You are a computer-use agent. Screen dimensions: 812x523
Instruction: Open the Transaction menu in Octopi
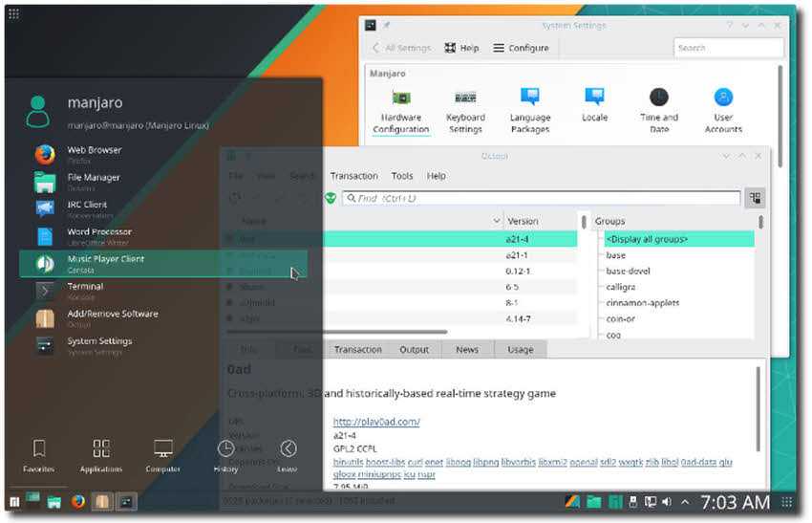353,176
